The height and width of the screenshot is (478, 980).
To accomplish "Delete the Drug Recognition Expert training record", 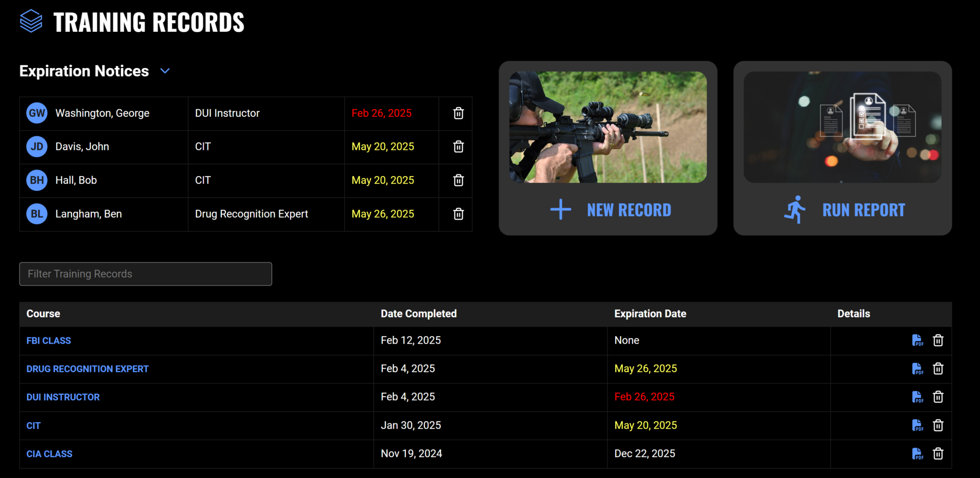I will [x=938, y=369].
